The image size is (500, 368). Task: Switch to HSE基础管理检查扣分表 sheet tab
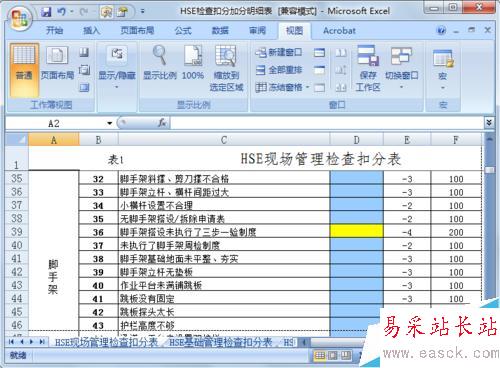click(220, 342)
